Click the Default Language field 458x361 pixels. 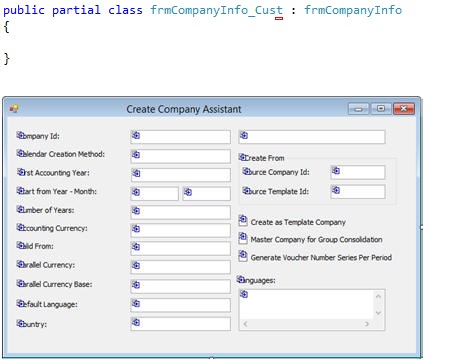pos(180,305)
